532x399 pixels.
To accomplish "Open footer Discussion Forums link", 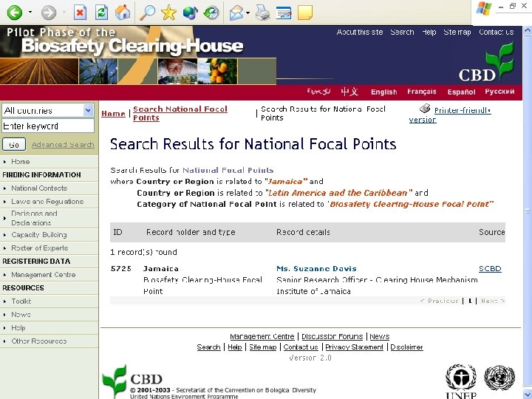I will 332,337.
